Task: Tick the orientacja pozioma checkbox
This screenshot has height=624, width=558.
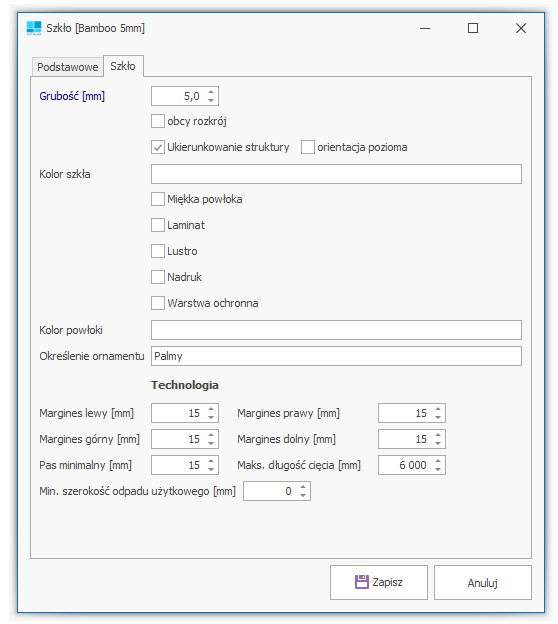Action: [x=308, y=147]
